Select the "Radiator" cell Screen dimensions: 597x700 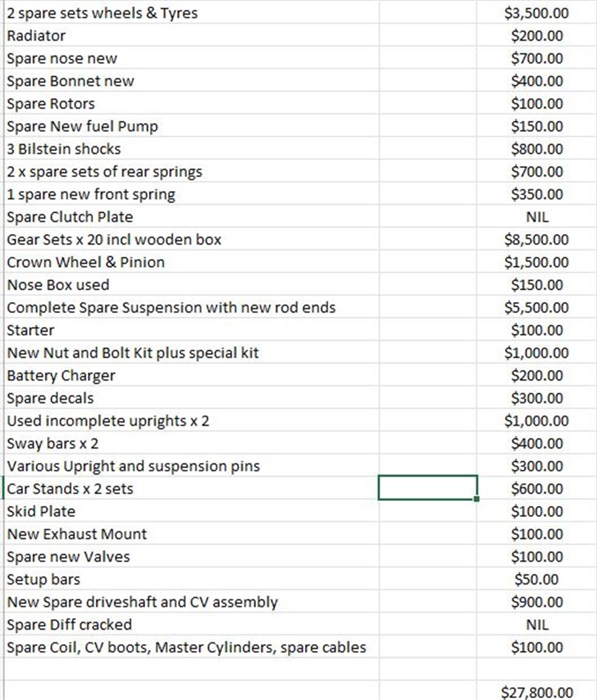(x=37, y=36)
